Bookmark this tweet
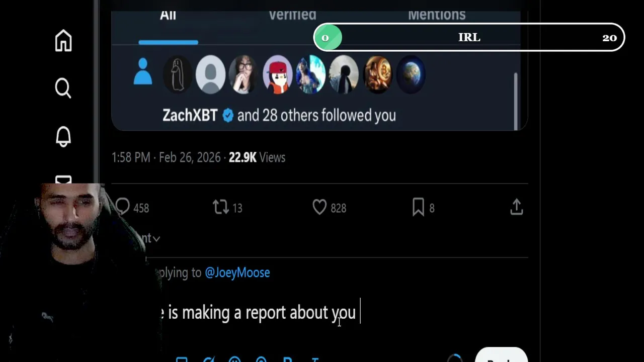This screenshot has height=362, width=644. [x=418, y=207]
